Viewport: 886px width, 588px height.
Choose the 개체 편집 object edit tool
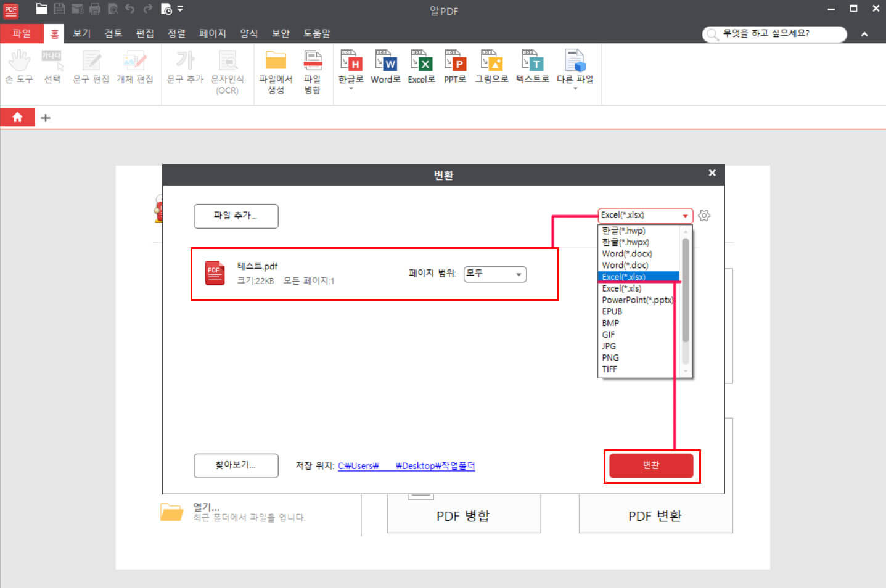point(134,67)
